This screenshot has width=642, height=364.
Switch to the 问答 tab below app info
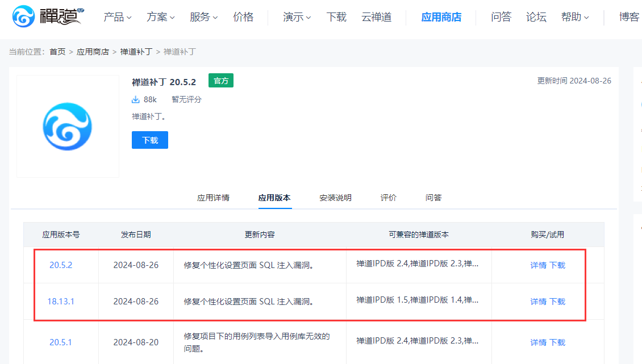(433, 198)
